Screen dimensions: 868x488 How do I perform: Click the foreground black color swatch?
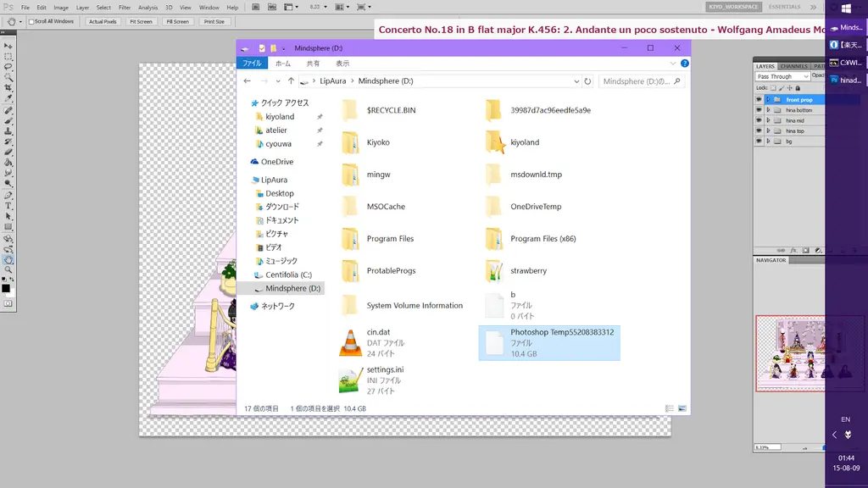click(6, 288)
